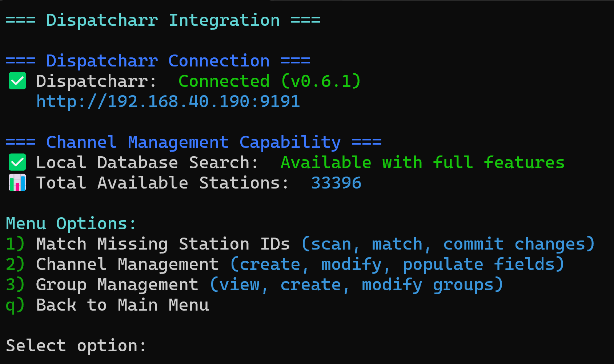Choose the Channel Management menu option

tap(127, 264)
